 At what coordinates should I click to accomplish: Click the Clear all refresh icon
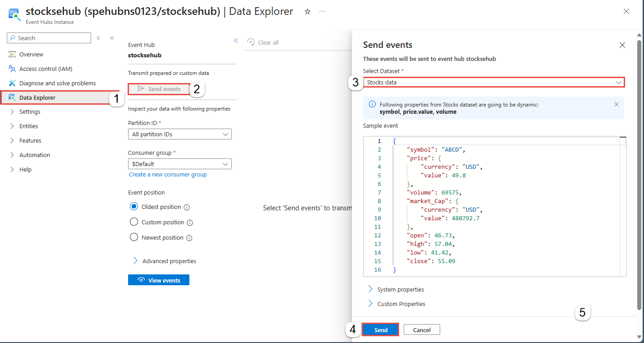tap(251, 42)
